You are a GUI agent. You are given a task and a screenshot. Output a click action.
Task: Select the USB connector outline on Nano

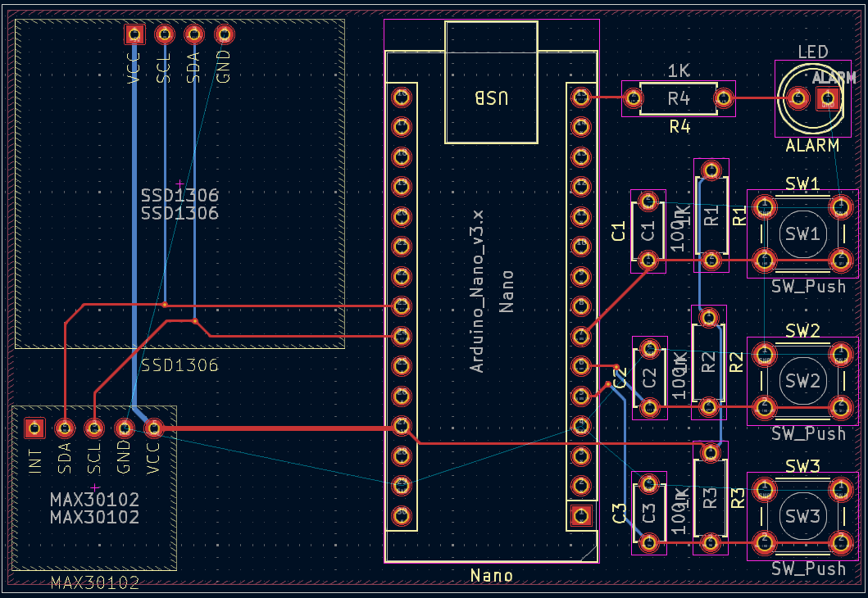point(492,82)
